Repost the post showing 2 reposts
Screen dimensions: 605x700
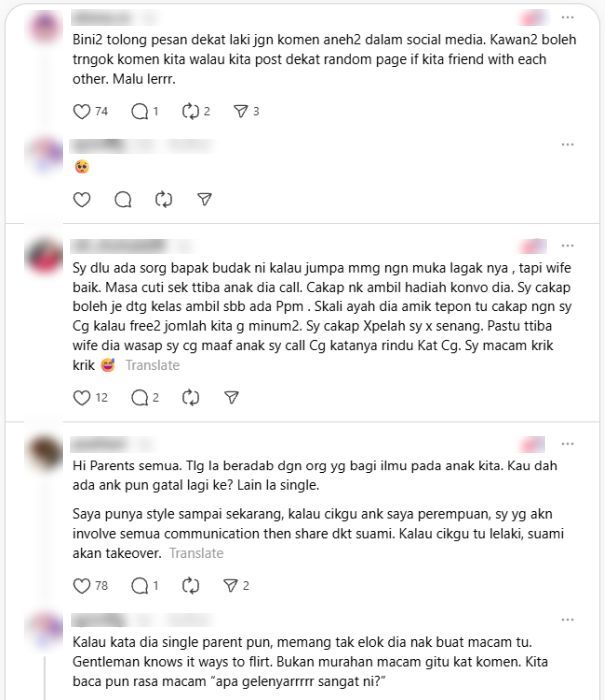(190, 111)
